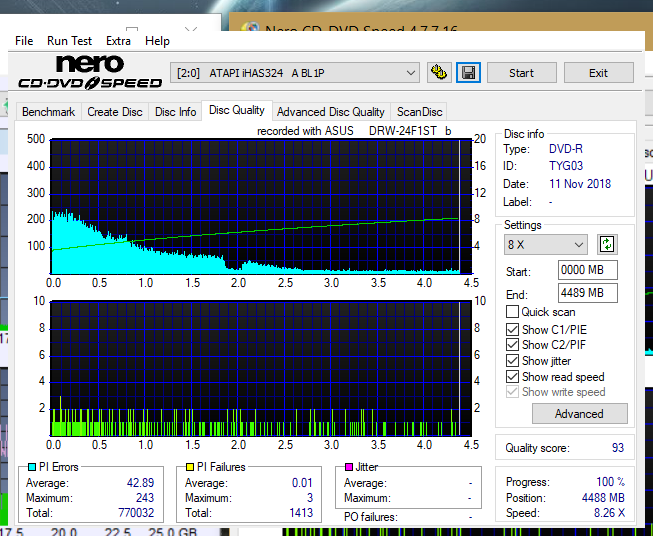Toggle the Show C1/PIE checkbox
The height and width of the screenshot is (536, 653).
click(512, 329)
